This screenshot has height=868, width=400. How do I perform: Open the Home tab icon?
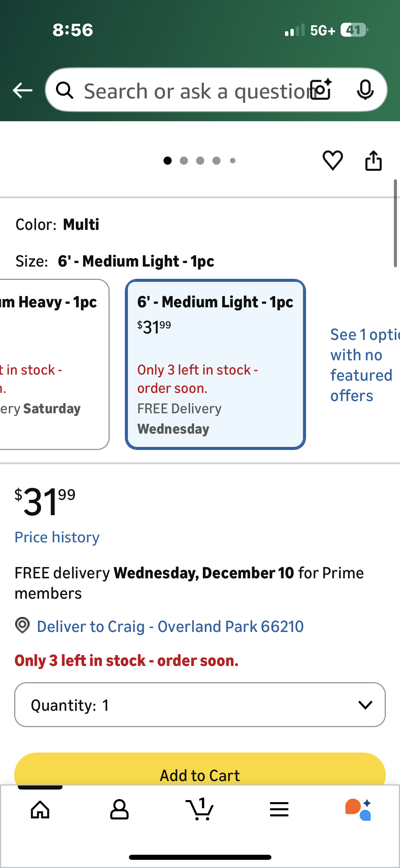pos(40,810)
